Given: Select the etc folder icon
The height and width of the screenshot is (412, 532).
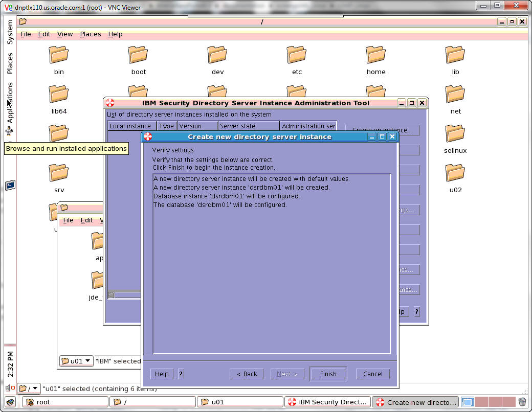Looking at the screenshot, I should click(297, 55).
